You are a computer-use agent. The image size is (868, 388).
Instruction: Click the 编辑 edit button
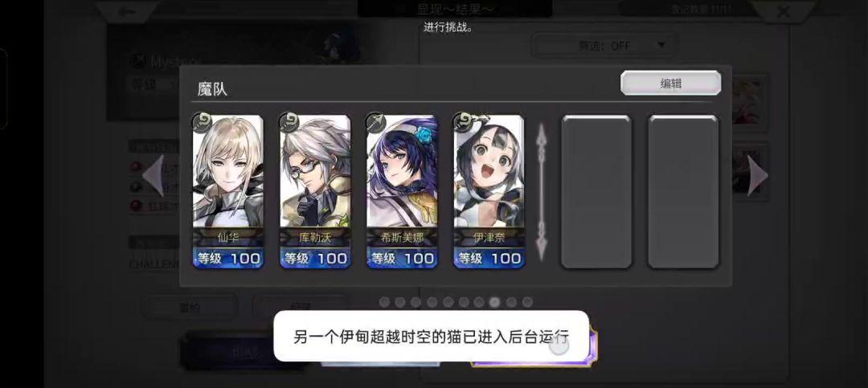point(670,83)
